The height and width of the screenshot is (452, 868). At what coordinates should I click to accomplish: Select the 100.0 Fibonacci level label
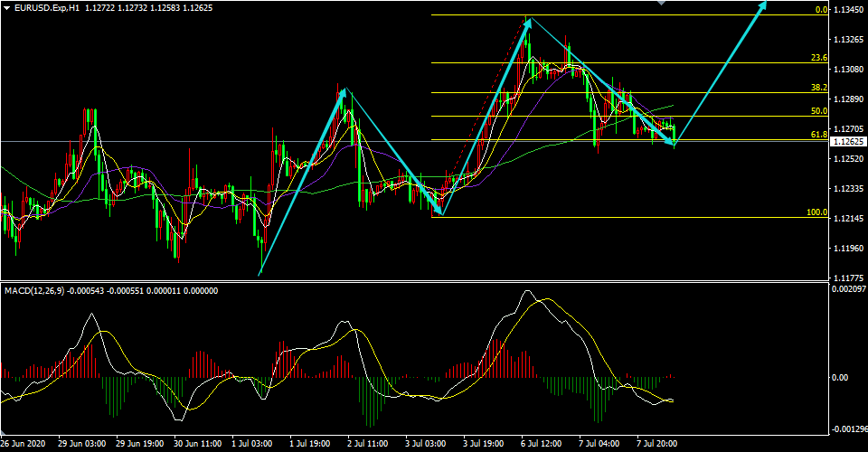coord(817,212)
